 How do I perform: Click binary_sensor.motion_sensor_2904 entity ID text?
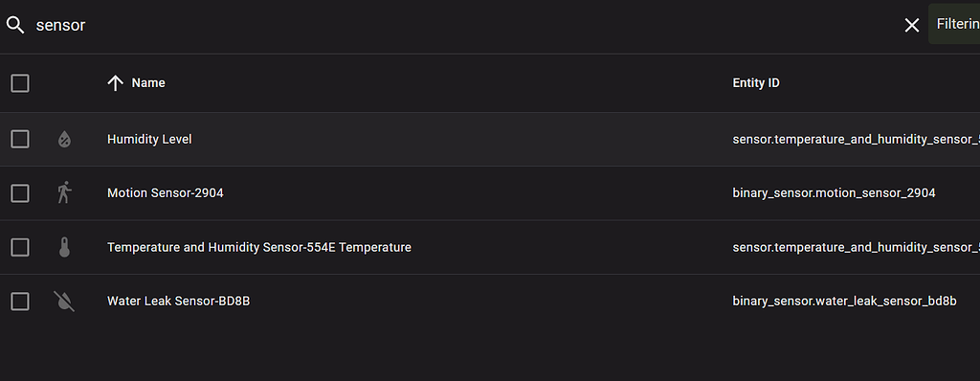pos(834,193)
